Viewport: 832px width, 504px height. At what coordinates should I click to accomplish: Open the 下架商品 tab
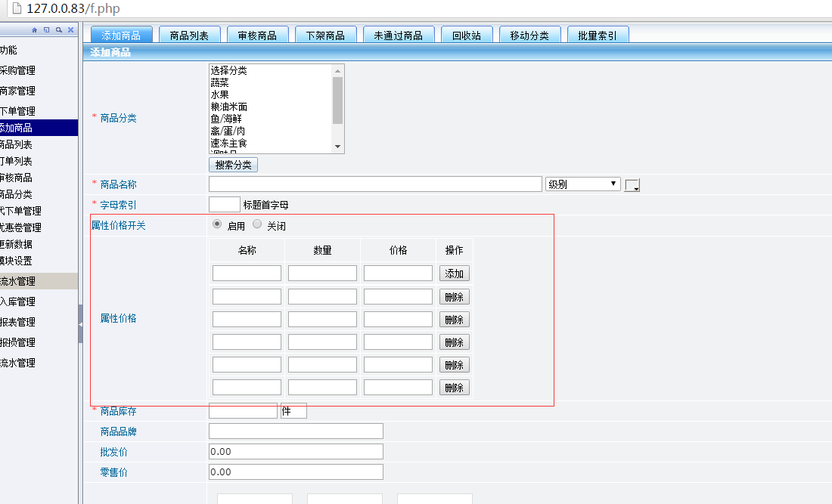325,35
